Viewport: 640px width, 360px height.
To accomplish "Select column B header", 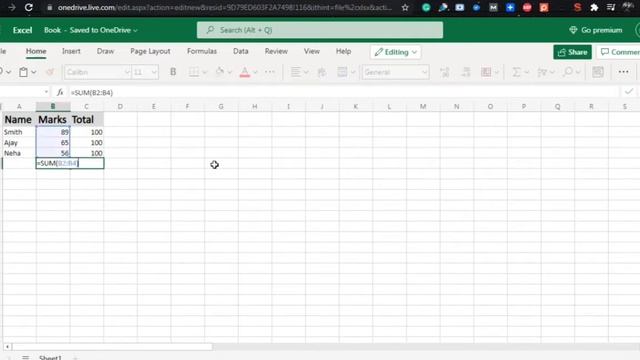I will click(53, 107).
